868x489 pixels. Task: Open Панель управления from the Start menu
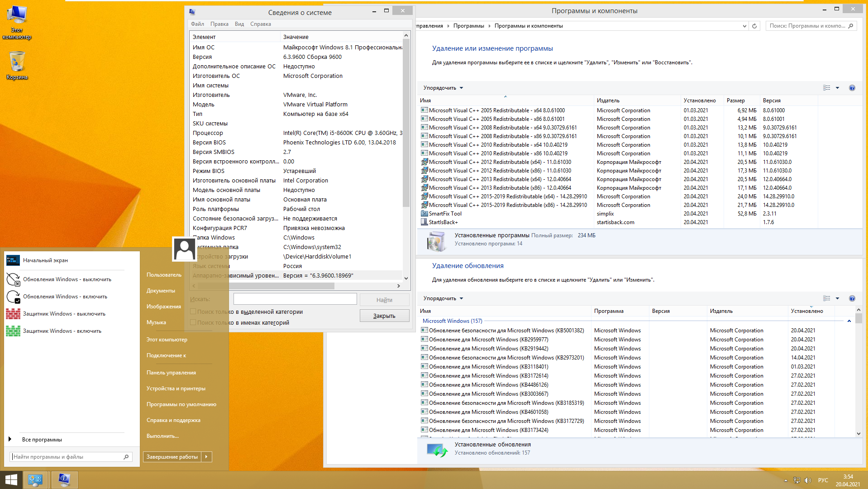click(171, 373)
